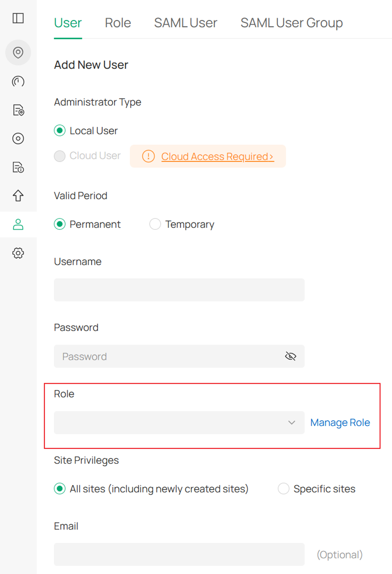This screenshot has width=392, height=574.
Task: Click the Username input field
Action: [x=179, y=290]
